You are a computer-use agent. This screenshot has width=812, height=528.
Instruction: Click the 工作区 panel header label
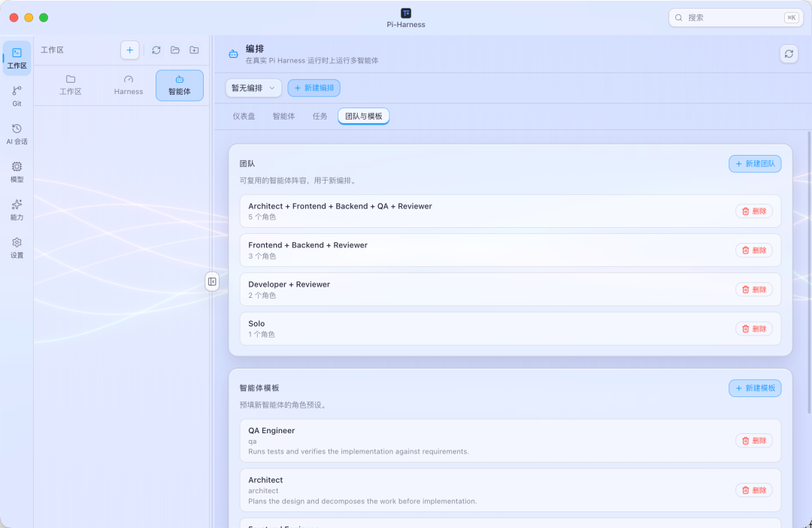(x=53, y=50)
